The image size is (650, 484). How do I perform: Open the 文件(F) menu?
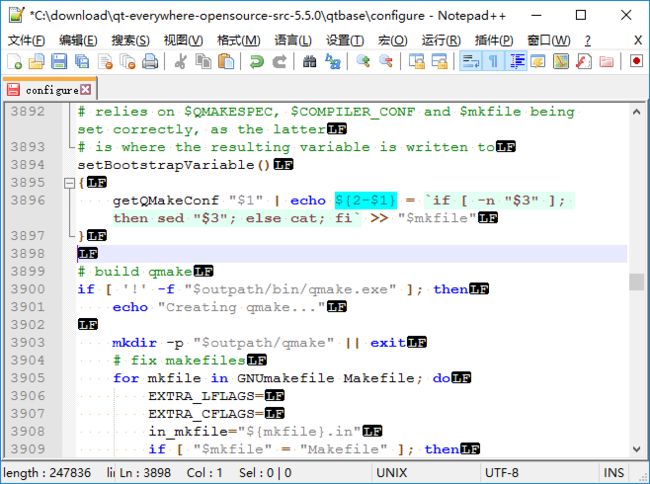tap(26, 40)
